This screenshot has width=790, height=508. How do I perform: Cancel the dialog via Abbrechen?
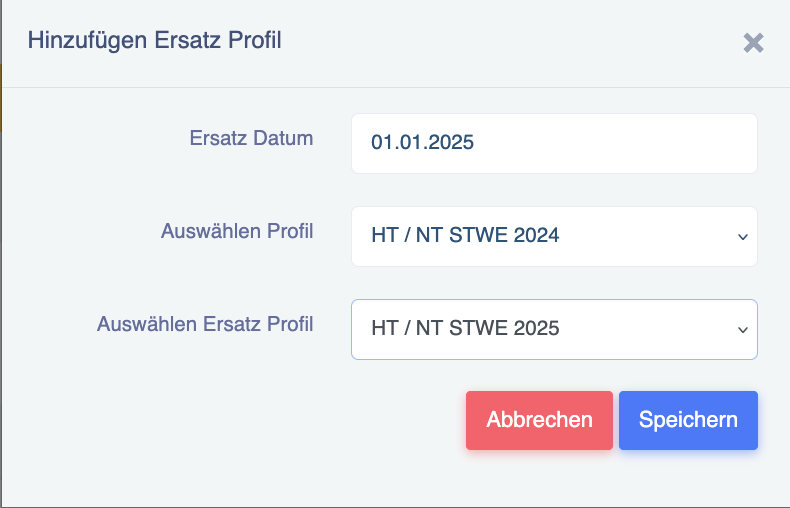coord(539,420)
